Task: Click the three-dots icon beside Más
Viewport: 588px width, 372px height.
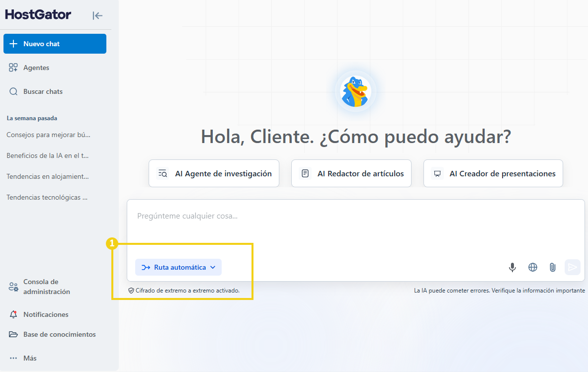Action: (x=13, y=358)
